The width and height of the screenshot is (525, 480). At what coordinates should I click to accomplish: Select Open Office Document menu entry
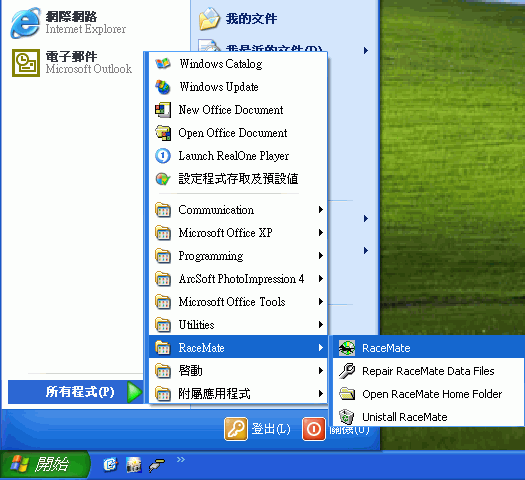[238, 133]
